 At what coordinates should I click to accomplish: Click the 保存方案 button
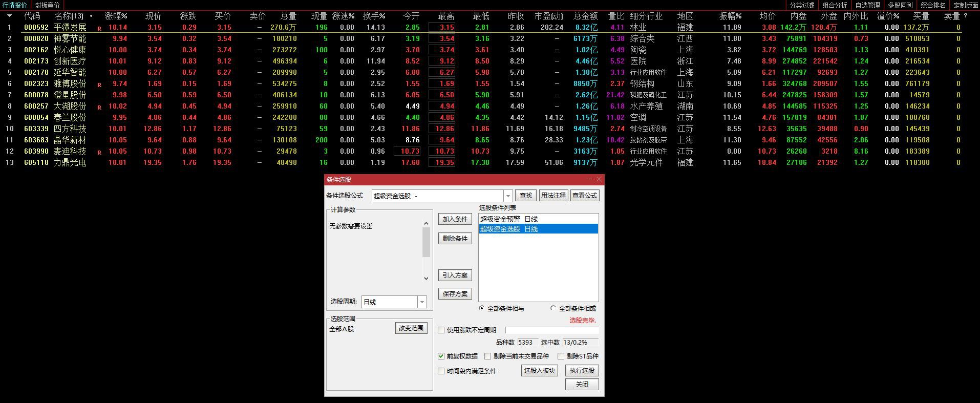coord(455,294)
